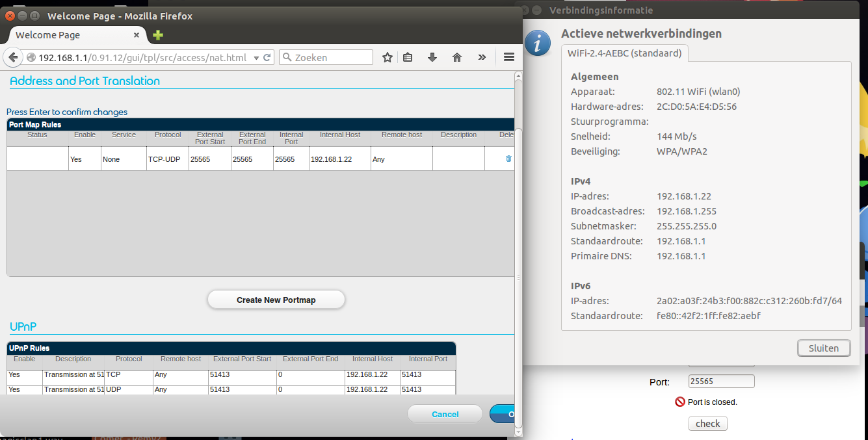
Task: Expand the URL bar history dropdown
Action: (256, 57)
